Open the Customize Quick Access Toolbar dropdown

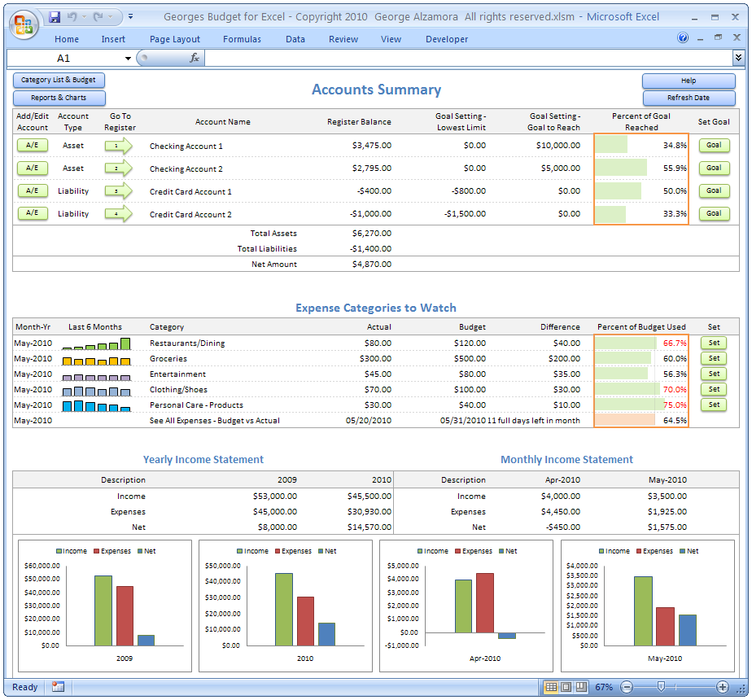tap(130, 16)
